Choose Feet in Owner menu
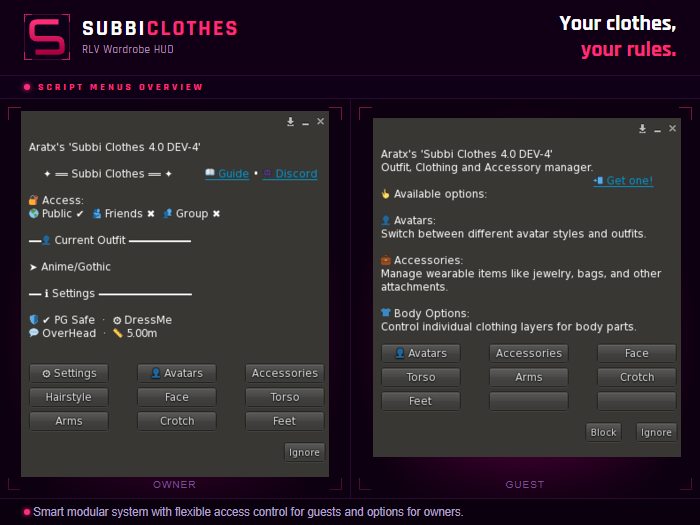Image resolution: width=700 pixels, height=525 pixels. (x=285, y=421)
